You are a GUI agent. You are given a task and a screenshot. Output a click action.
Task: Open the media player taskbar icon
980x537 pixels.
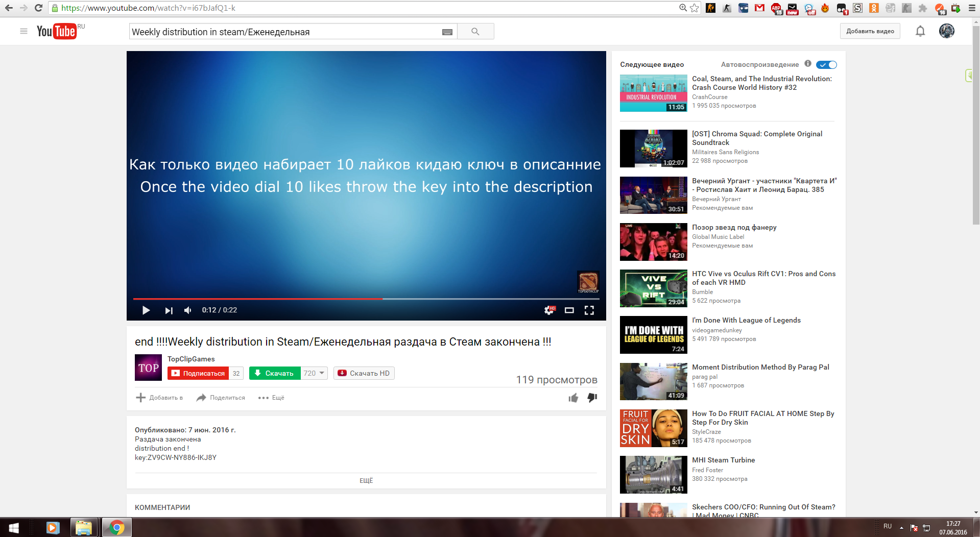53,528
